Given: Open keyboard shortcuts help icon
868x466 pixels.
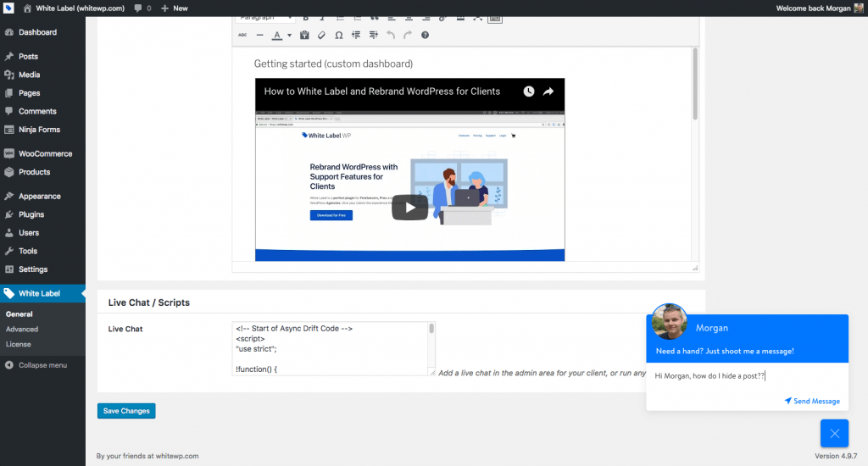Looking at the screenshot, I should coord(426,35).
